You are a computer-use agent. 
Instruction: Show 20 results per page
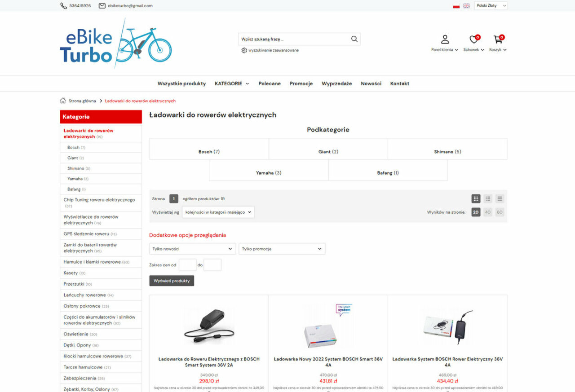476,212
